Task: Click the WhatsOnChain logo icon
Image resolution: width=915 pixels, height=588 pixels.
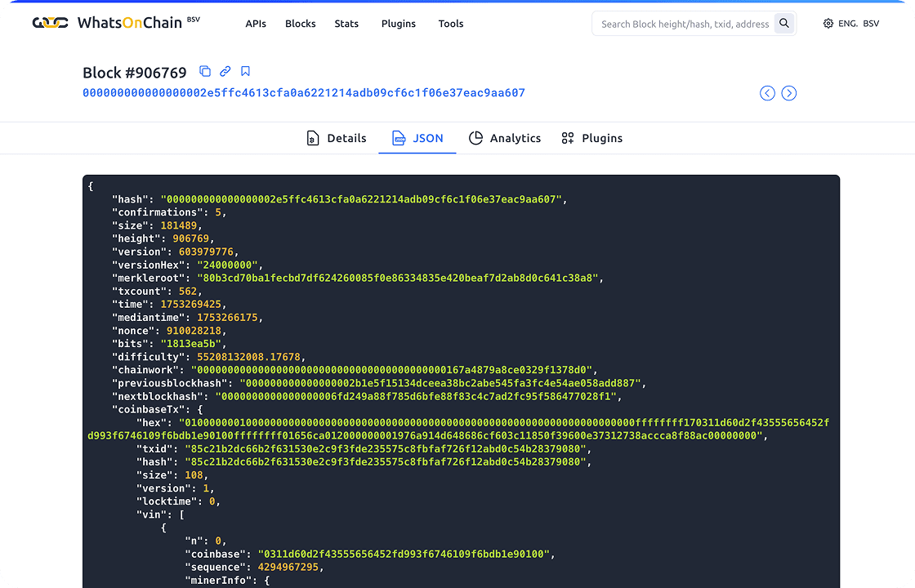Action: [50, 24]
